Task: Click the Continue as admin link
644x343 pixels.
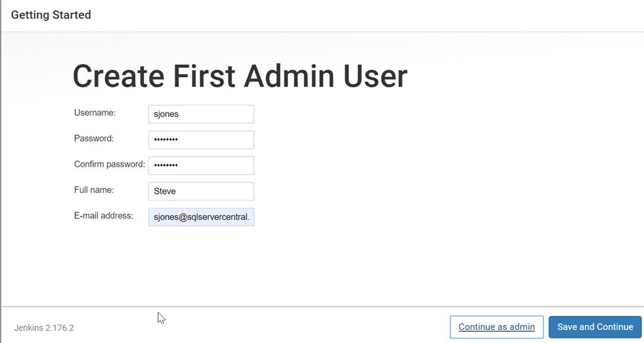Action: (496, 327)
